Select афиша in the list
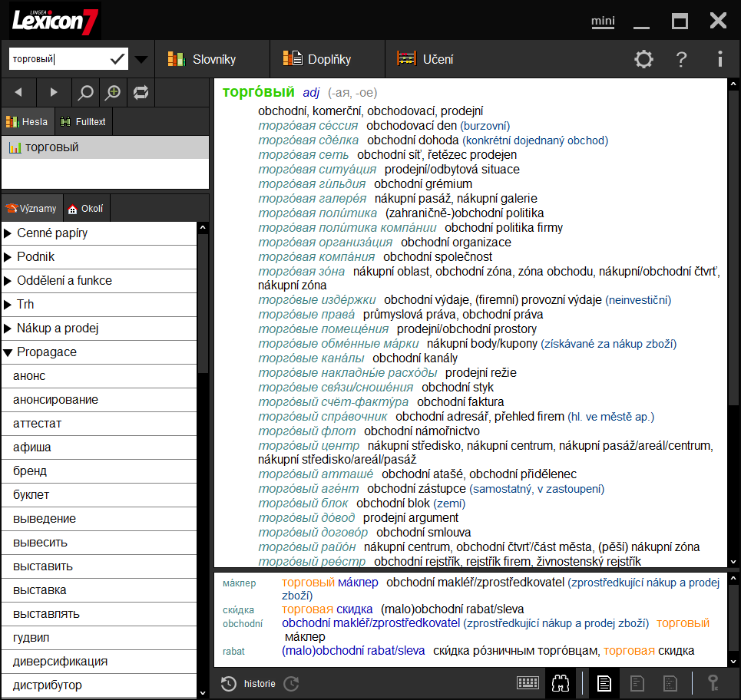The width and height of the screenshot is (741, 700). coord(99,447)
